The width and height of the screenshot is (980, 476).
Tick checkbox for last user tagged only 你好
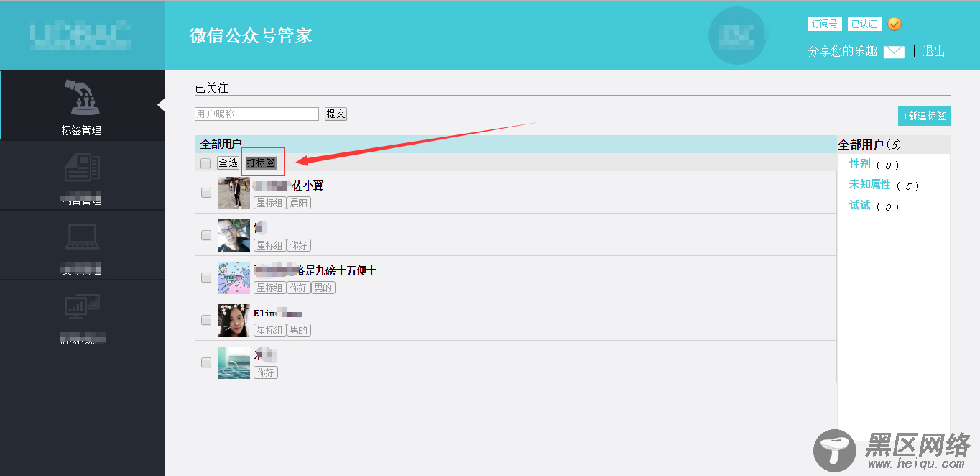coord(206,362)
